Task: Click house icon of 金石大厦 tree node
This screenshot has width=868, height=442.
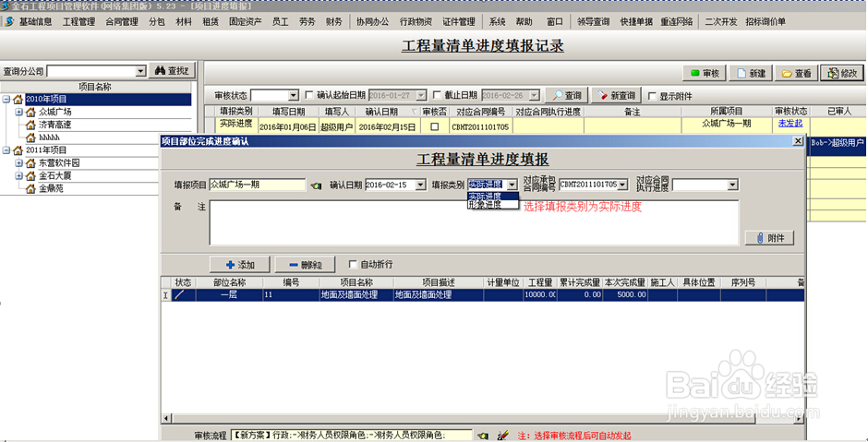Action: click(31, 176)
